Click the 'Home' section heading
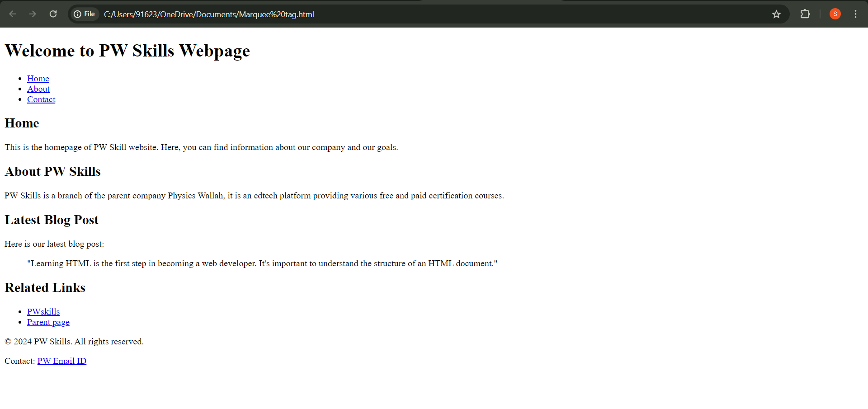Image resolution: width=868 pixels, height=409 pixels. coord(22,123)
